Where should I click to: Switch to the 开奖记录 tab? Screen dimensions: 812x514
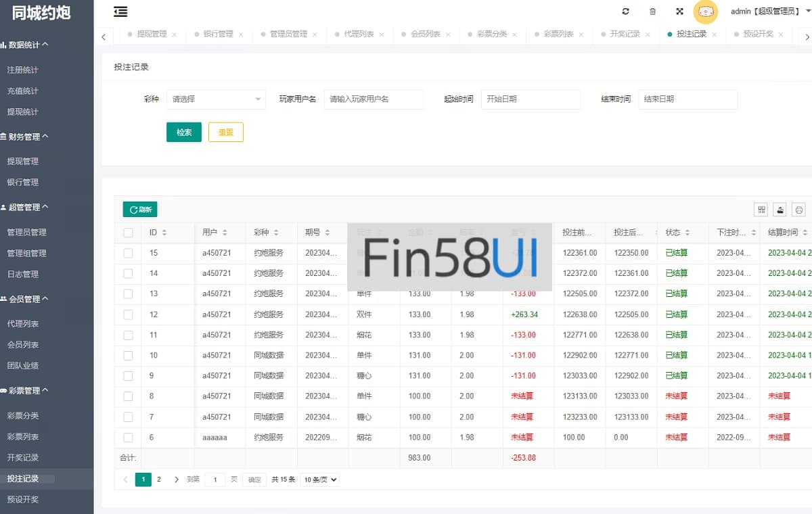[x=625, y=34]
